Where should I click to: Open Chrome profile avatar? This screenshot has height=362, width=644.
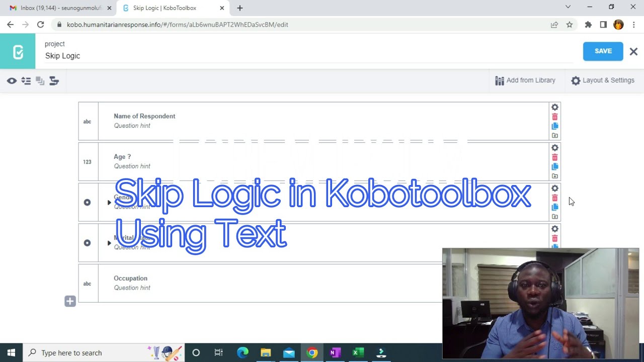(x=618, y=25)
